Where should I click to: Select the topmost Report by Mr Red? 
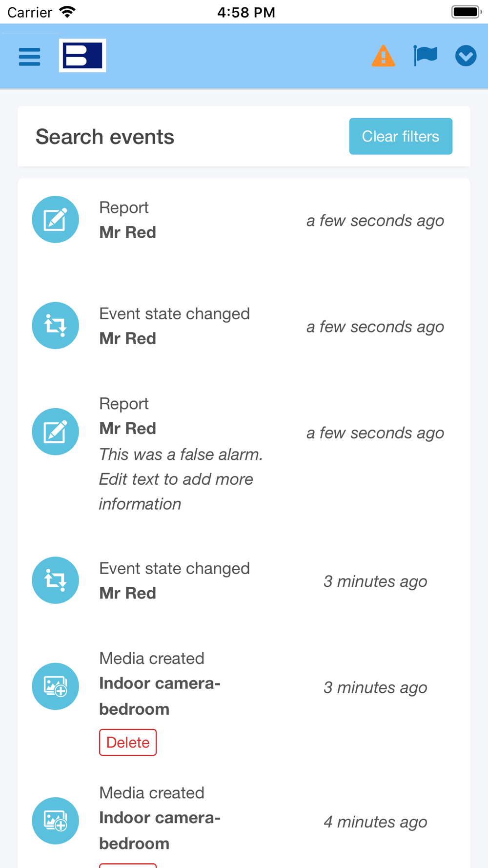click(x=128, y=220)
